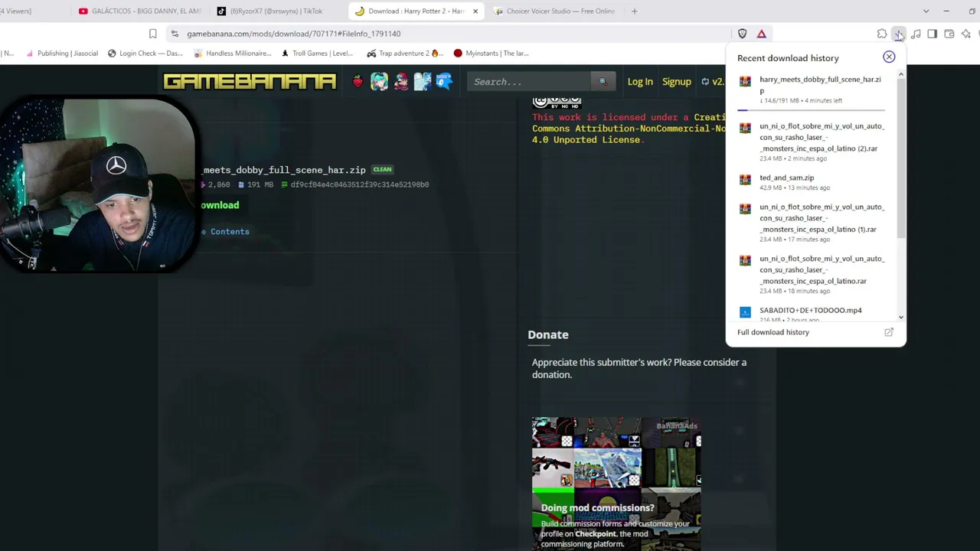Open the SABADITO+DE+TODOOO.mp4 download

coord(812,312)
